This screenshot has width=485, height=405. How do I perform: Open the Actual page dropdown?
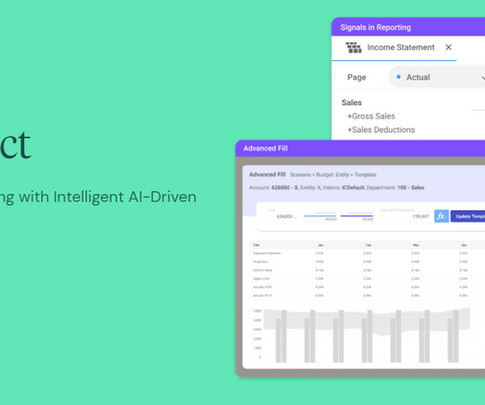pyautogui.click(x=437, y=77)
